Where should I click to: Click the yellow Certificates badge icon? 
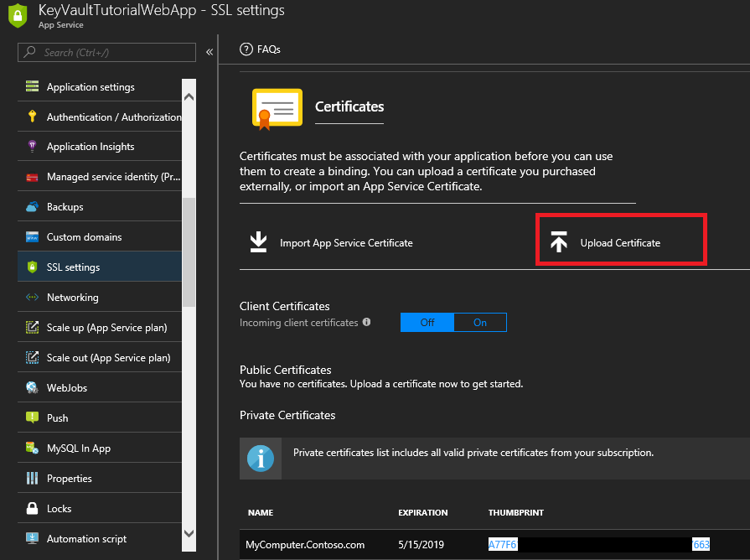[x=277, y=109]
